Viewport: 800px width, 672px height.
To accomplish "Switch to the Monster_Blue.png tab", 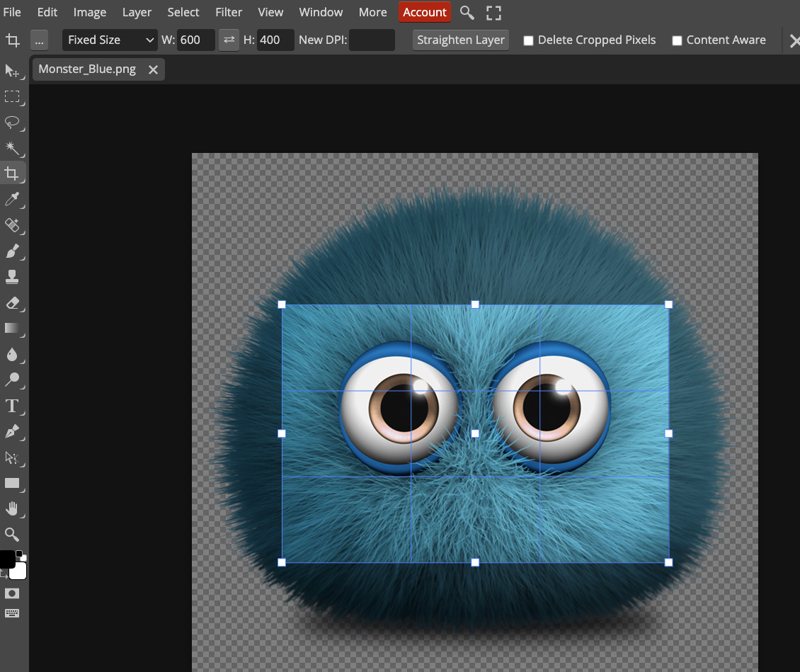I will (87, 69).
